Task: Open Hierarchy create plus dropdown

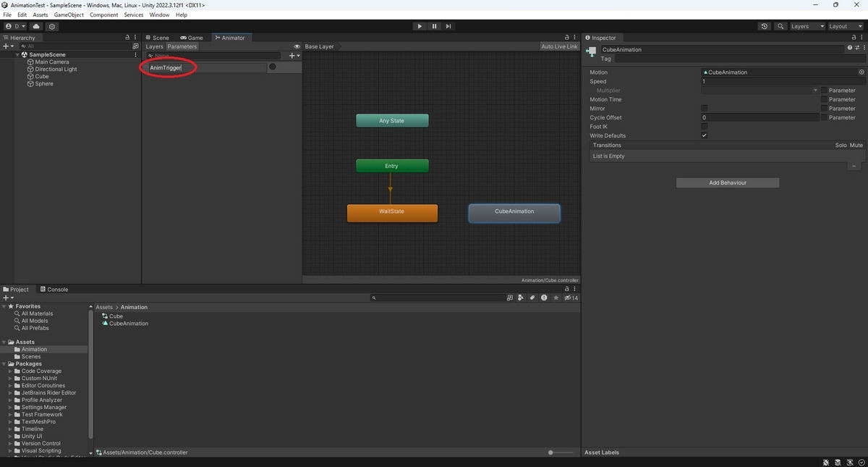Action: coord(9,46)
